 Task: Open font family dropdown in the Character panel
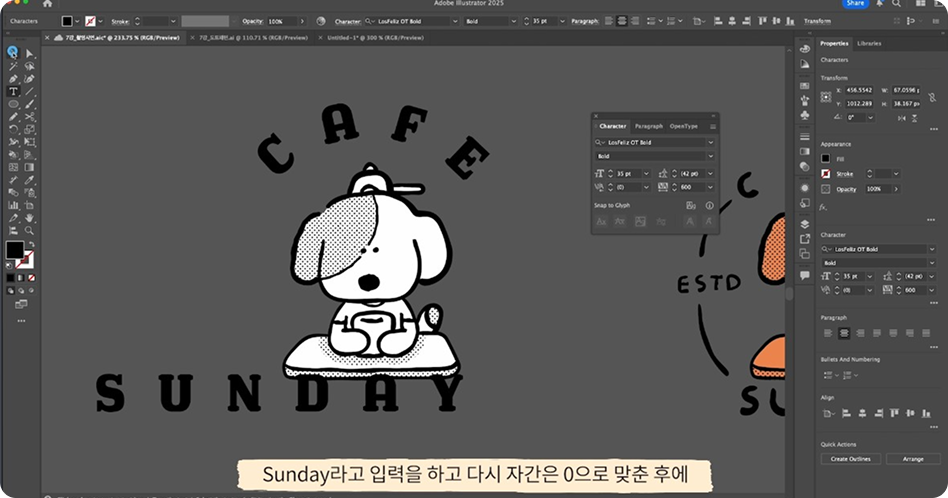pyautogui.click(x=711, y=143)
